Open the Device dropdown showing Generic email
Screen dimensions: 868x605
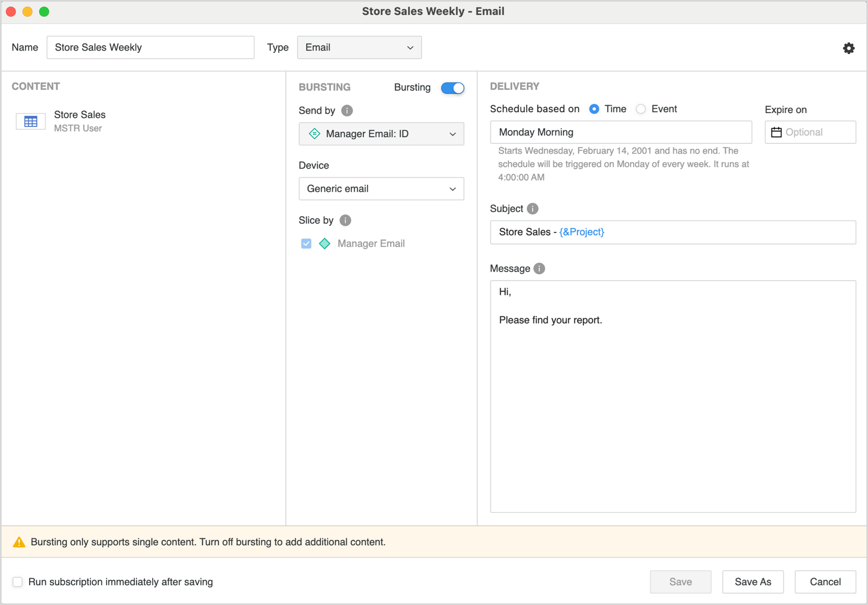click(381, 189)
